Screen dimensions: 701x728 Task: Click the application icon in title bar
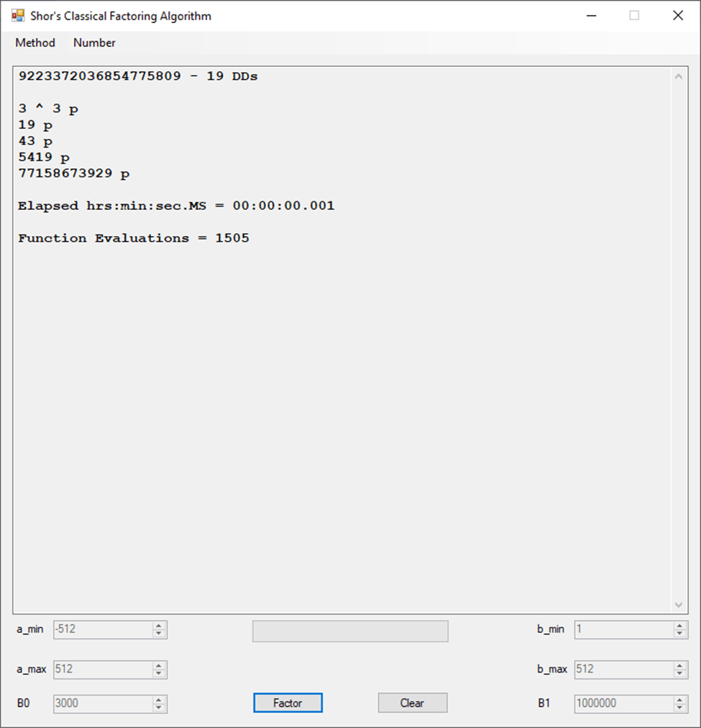pos(17,16)
